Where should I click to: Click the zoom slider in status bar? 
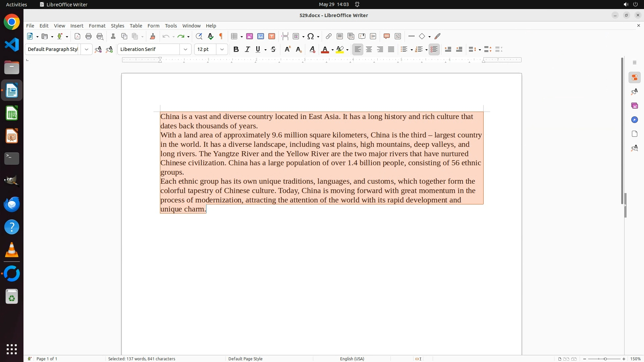[605, 359]
